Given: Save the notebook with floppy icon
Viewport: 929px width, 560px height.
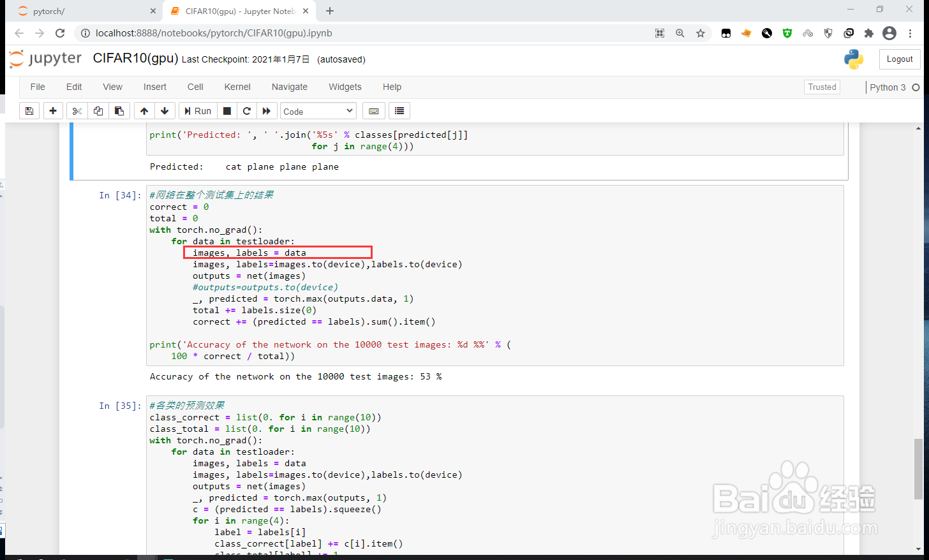Looking at the screenshot, I should pos(29,111).
